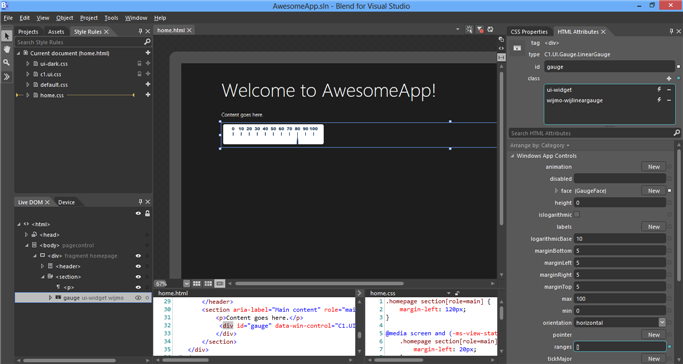Click the lock-all icon in Live DOM header
Screen dimensions: 683x364
click(148, 213)
